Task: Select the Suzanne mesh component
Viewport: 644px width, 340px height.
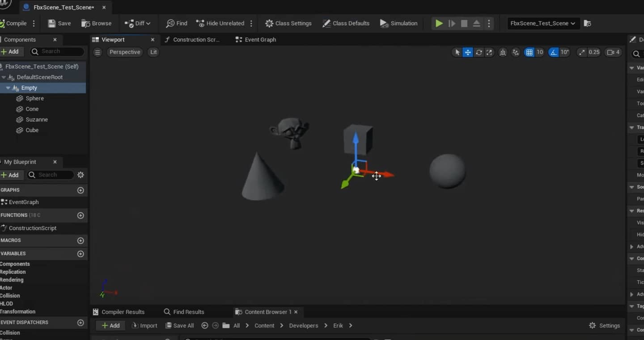Action: tap(37, 120)
